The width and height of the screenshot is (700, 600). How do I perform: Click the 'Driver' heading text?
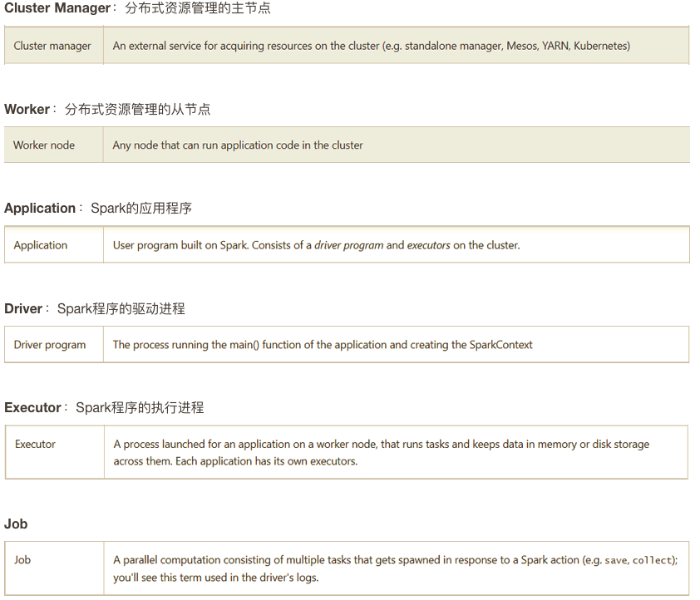[23, 308]
